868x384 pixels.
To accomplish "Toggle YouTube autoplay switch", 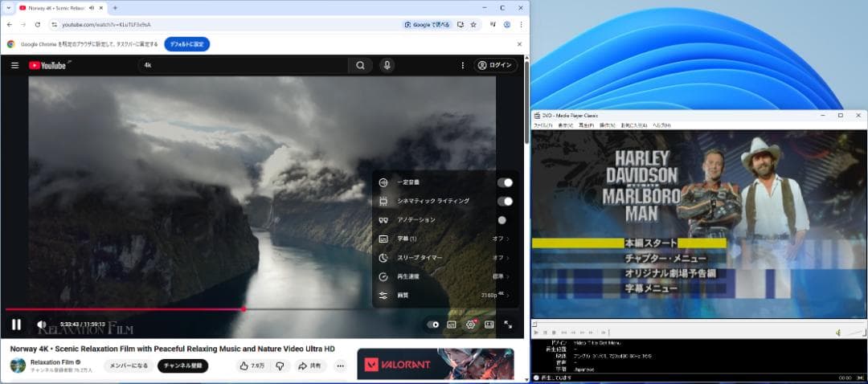I will 433,325.
